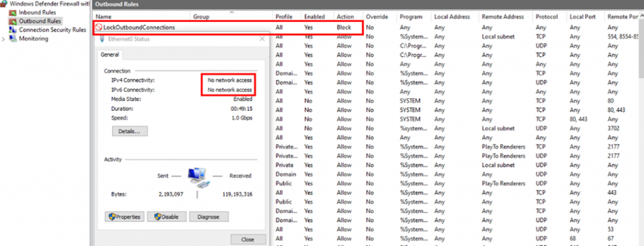Click the Monitoring icon in tree
The width and height of the screenshot is (644, 246).
pos(13,38)
